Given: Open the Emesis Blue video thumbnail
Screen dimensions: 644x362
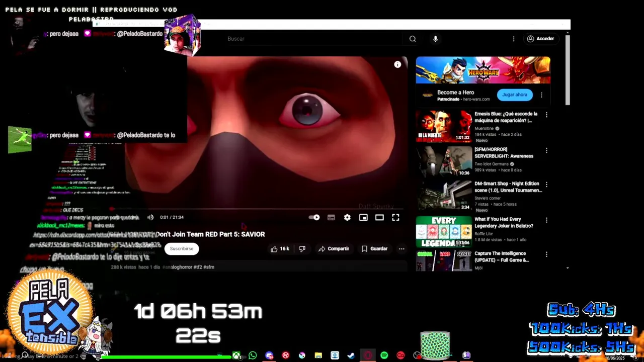Looking at the screenshot, I should (x=444, y=126).
